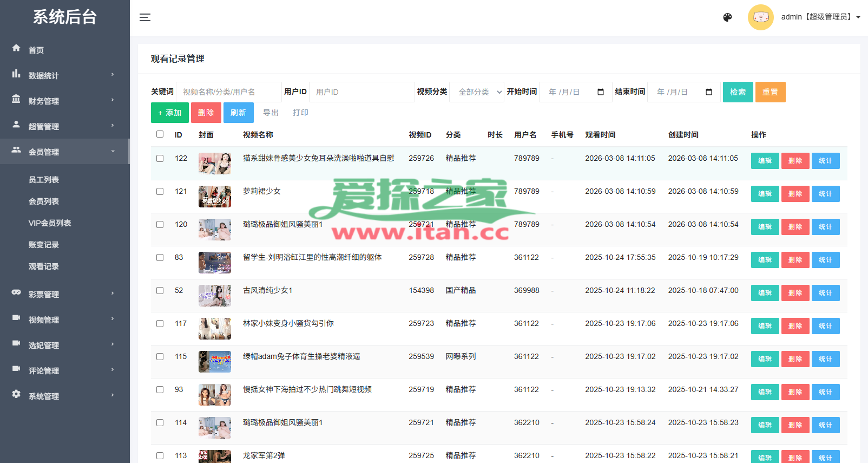Go to the account change records menu item
The width and height of the screenshot is (868, 463).
coord(44,245)
